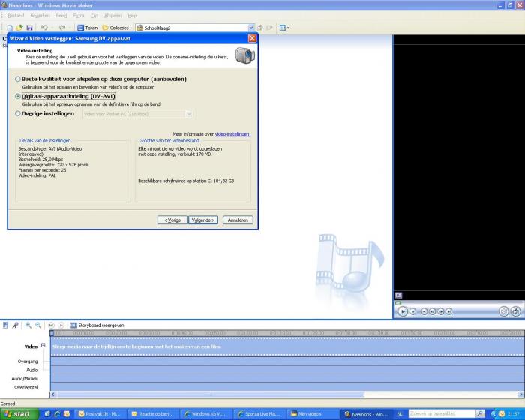The width and height of the screenshot is (525, 420).
Task: Open the Schoolklaag2 collection dropdown
Action: (x=251, y=28)
